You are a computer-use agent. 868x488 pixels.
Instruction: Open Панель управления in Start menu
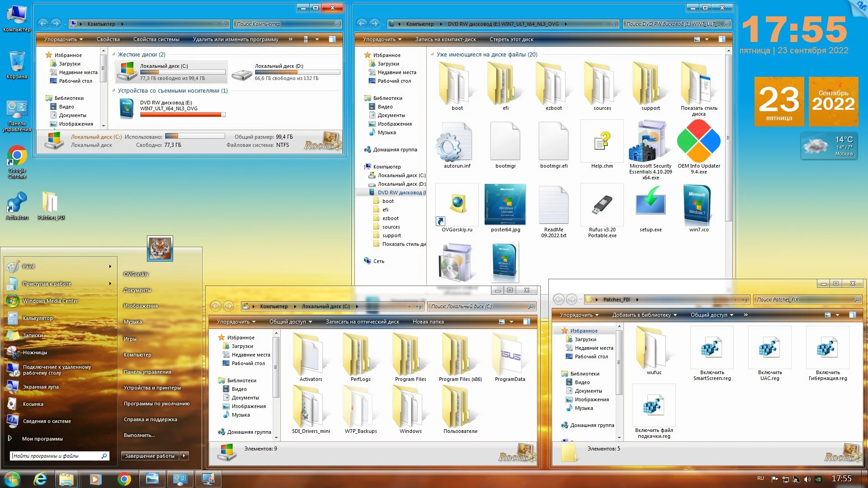tap(147, 372)
